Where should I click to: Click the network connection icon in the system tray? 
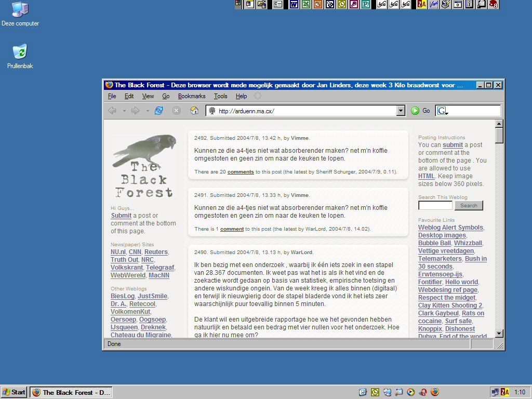click(495, 392)
